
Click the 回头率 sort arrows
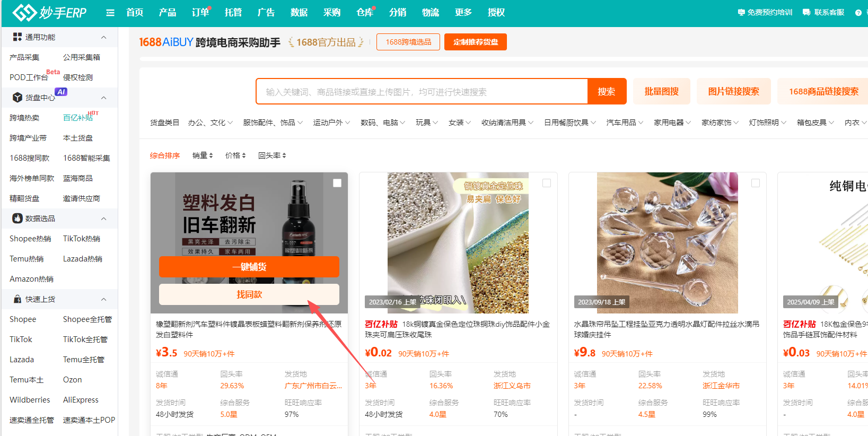[284, 155]
